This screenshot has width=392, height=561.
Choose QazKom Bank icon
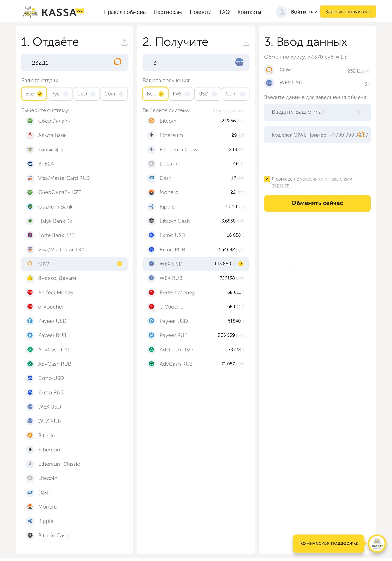[30, 206]
